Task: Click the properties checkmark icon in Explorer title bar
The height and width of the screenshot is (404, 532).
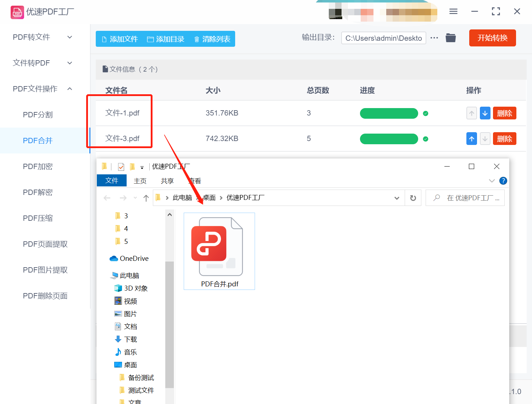Action: click(x=121, y=167)
